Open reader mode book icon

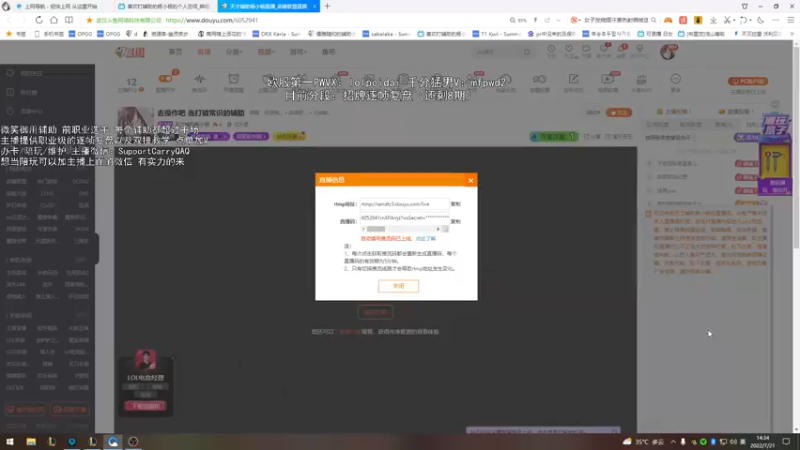[69, 20]
